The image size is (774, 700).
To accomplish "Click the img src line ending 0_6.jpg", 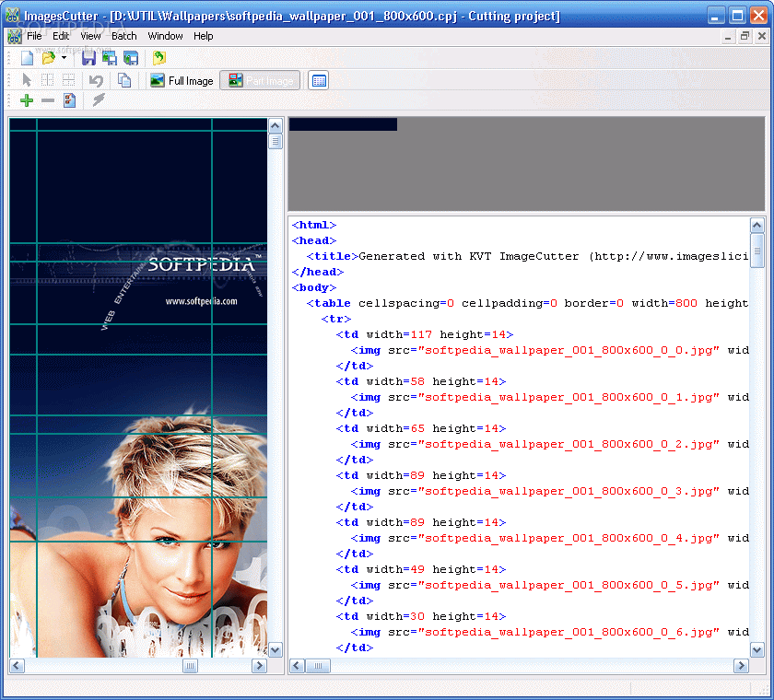I will click(x=549, y=633).
